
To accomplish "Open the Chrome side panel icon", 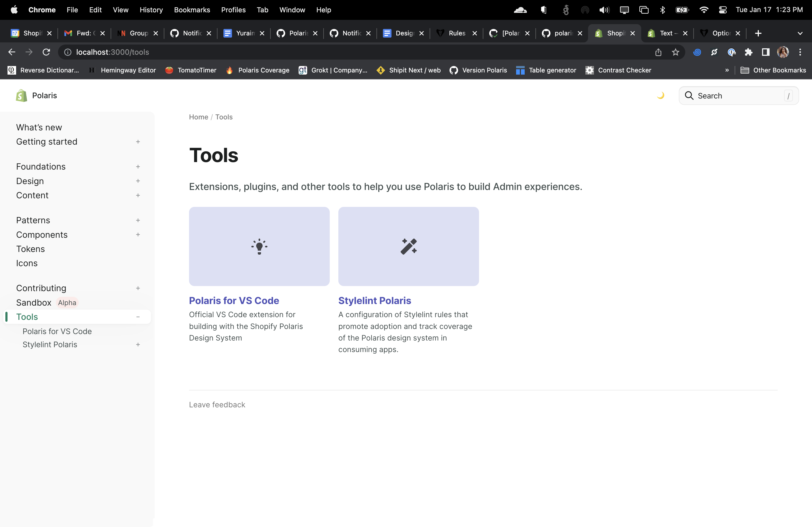I will [x=766, y=52].
